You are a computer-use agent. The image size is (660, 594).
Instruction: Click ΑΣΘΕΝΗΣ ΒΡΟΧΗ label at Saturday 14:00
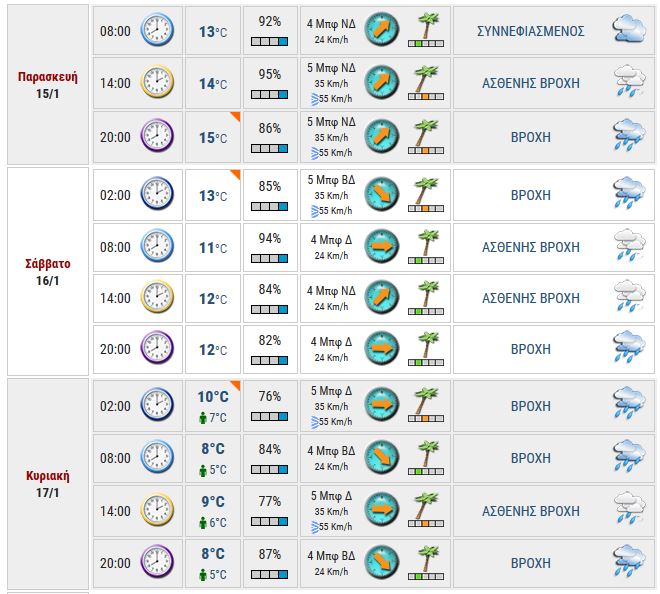(530, 298)
